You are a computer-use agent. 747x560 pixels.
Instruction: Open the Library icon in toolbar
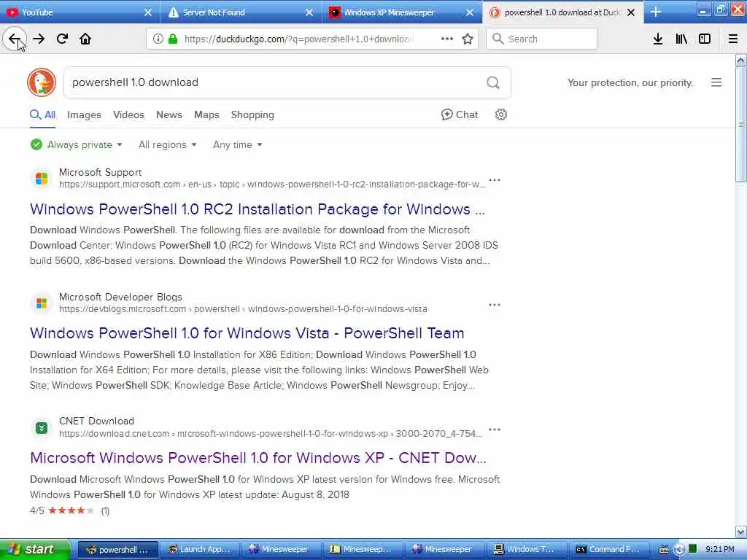pos(681,39)
